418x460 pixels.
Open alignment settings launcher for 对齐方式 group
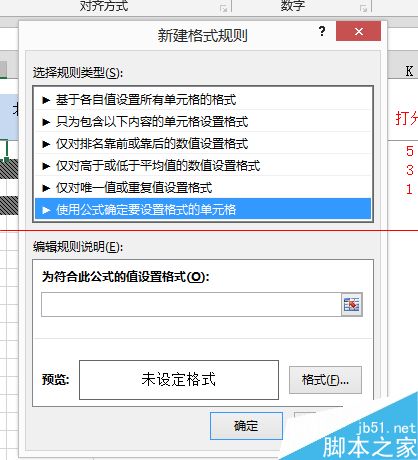click(x=224, y=8)
